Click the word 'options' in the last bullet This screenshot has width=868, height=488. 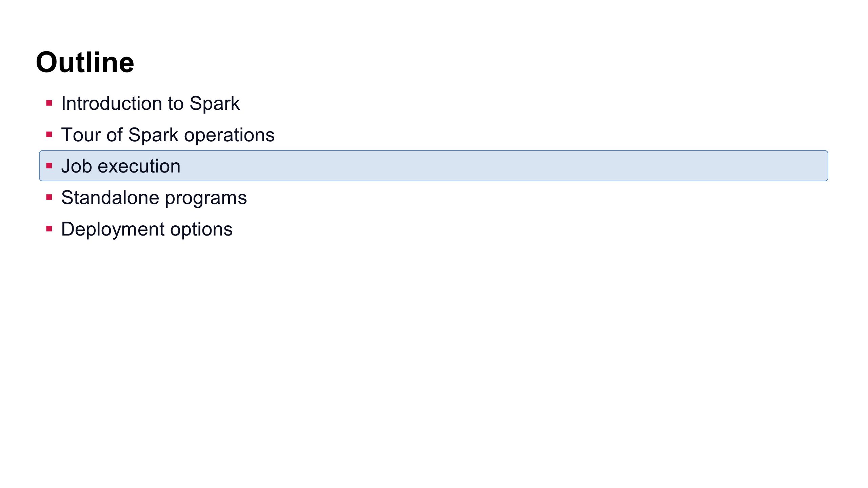pyautogui.click(x=201, y=229)
